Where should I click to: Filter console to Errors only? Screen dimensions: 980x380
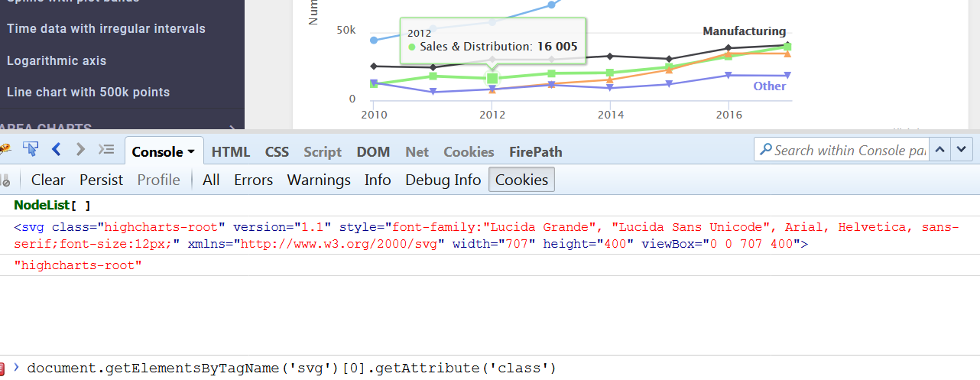pyautogui.click(x=253, y=180)
